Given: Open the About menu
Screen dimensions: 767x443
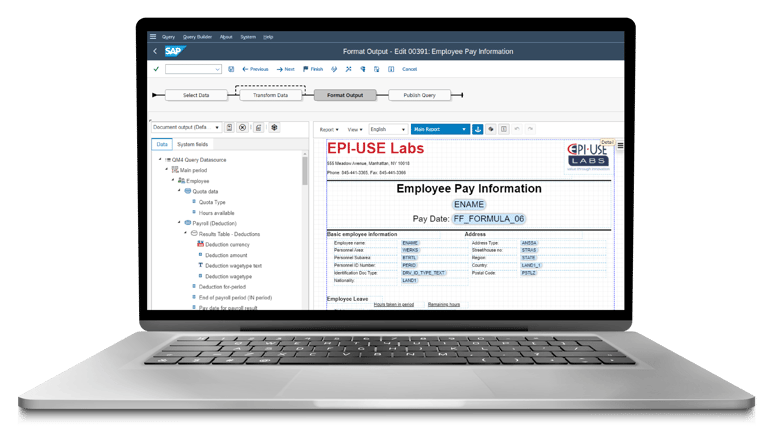Looking at the screenshot, I should [x=226, y=37].
